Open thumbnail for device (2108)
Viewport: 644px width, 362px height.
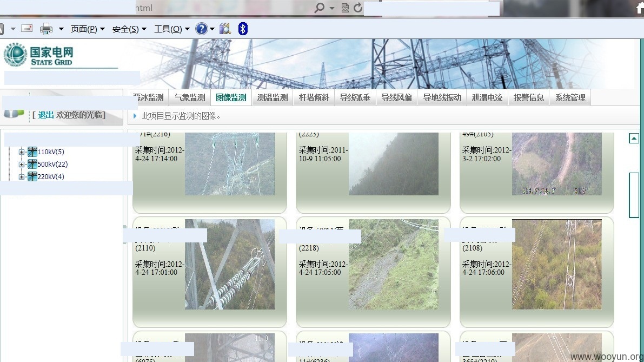pyautogui.click(x=557, y=264)
